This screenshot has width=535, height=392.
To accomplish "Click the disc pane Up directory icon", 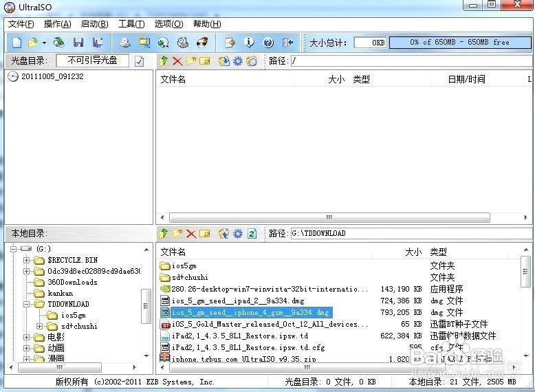I will coord(164,61).
